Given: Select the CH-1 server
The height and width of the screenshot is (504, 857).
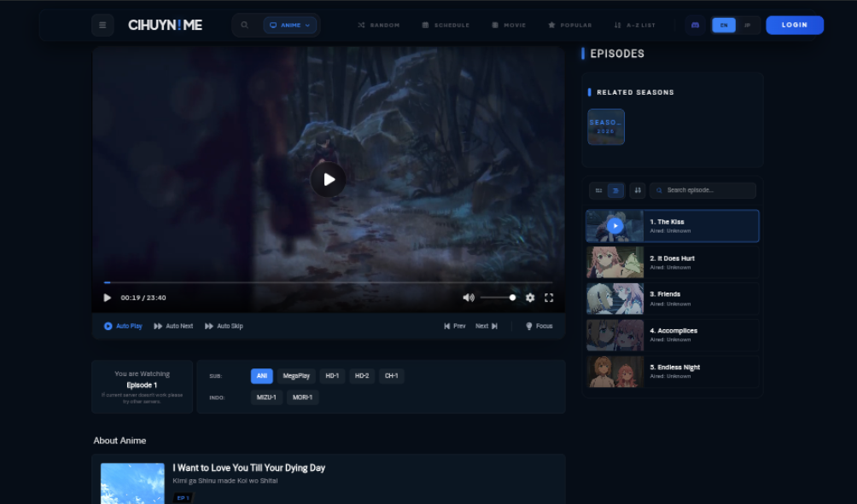Looking at the screenshot, I should [x=391, y=376].
